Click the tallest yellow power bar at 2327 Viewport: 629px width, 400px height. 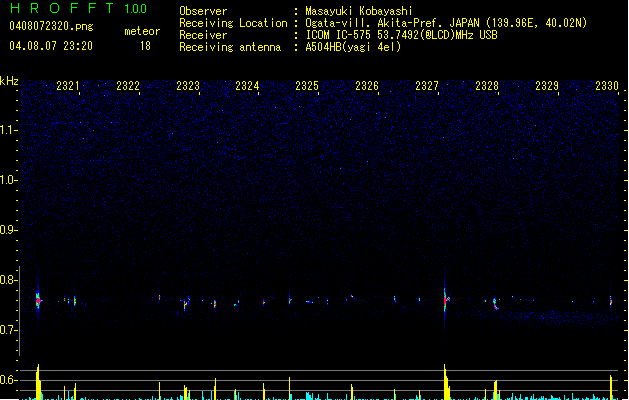[x=445, y=382]
